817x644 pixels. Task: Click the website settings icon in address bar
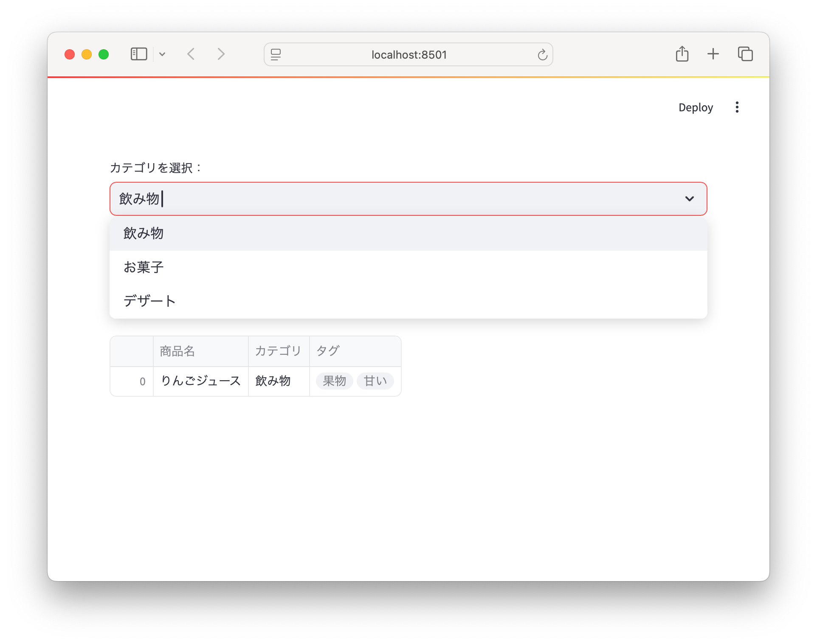pyautogui.click(x=276, y=54)
